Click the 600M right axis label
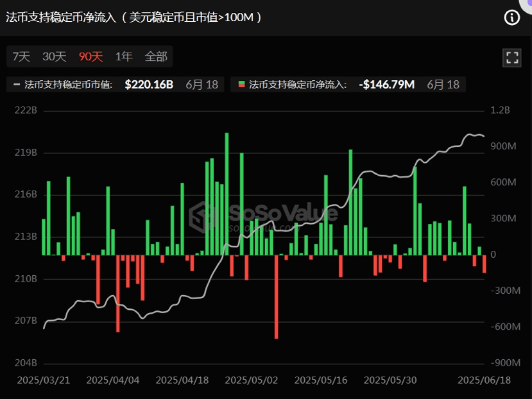 tap(503, 182)
